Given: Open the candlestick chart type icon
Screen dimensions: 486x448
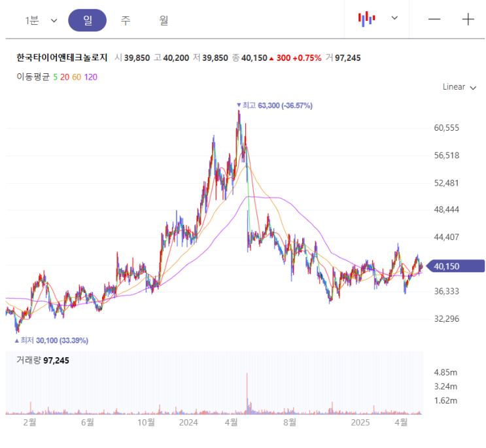Looking at the screenshot, I should pos(366,19).
